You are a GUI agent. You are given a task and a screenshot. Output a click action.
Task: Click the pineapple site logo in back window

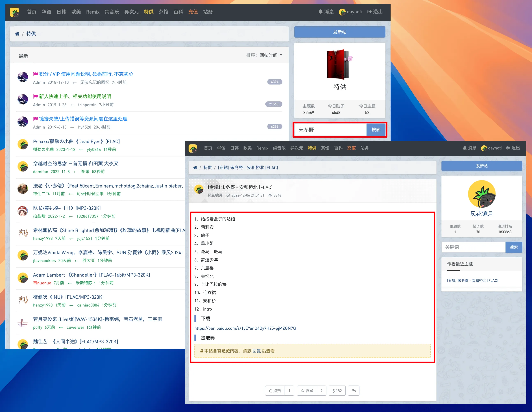pos(14,12)
